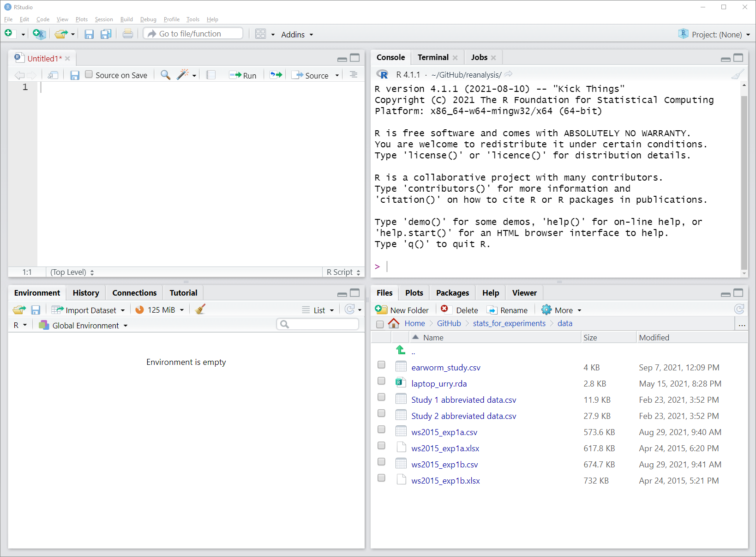Click the document outline icon in editor
756x557 pixels.
coord(354,74)
